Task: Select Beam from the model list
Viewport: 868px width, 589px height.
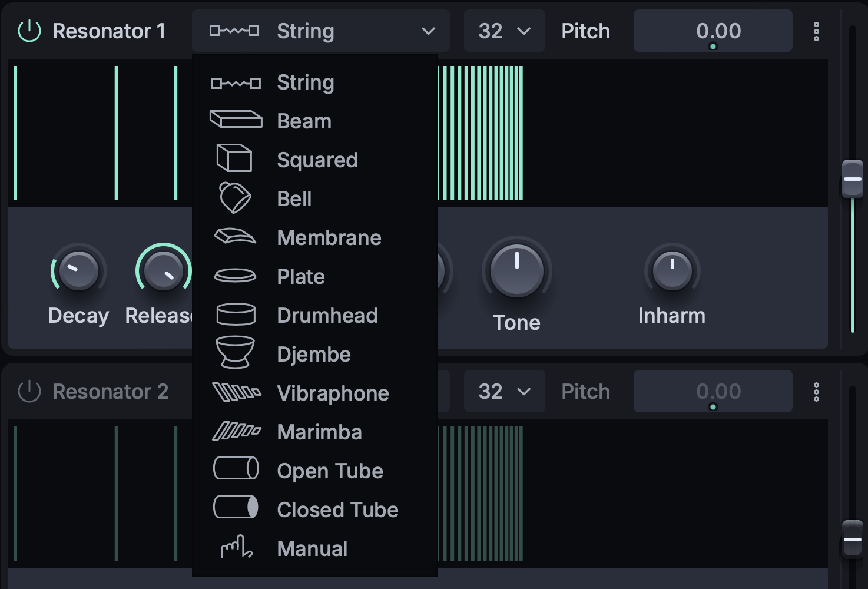Action: coord(314,121)
